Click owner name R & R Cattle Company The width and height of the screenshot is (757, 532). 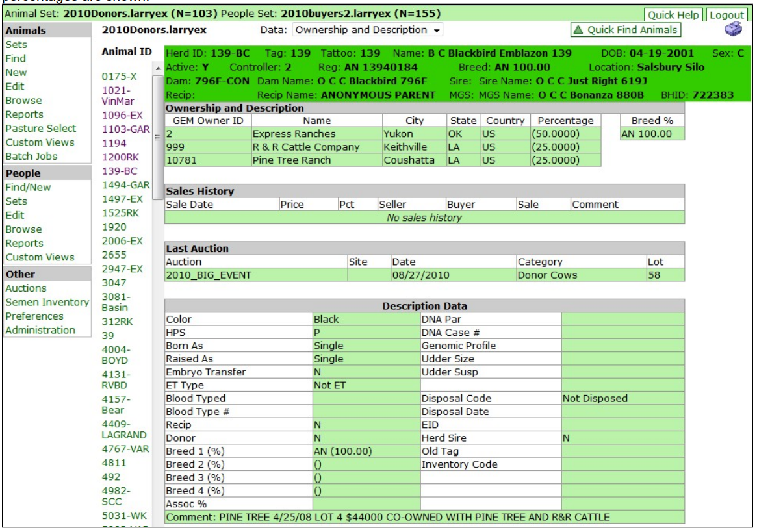[x=306, y=147]
